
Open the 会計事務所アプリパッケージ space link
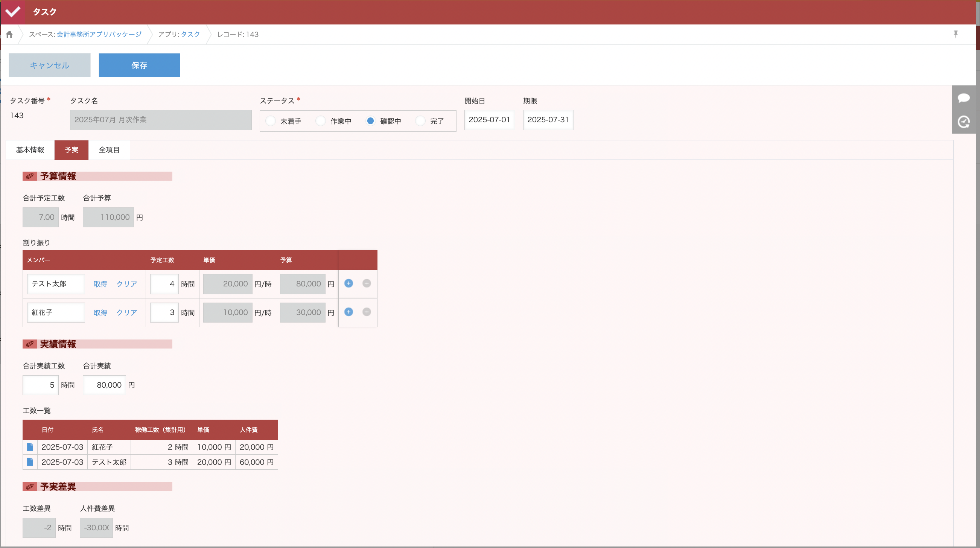[x=99, y=34]
